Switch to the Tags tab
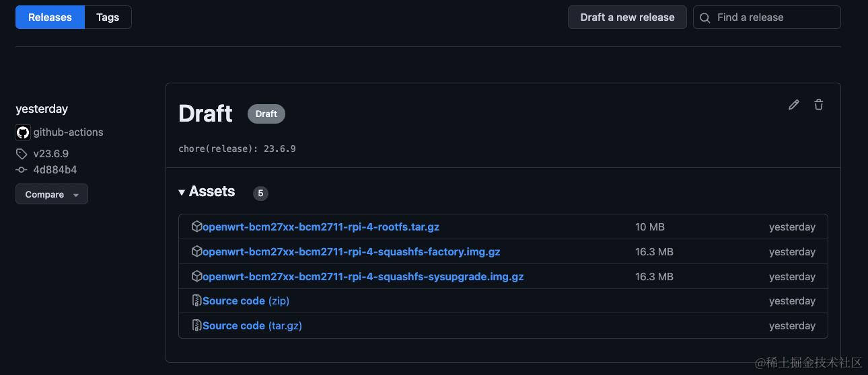Viewport: 868px width, 375px height. pyautogui.click(x=108, y=17)
